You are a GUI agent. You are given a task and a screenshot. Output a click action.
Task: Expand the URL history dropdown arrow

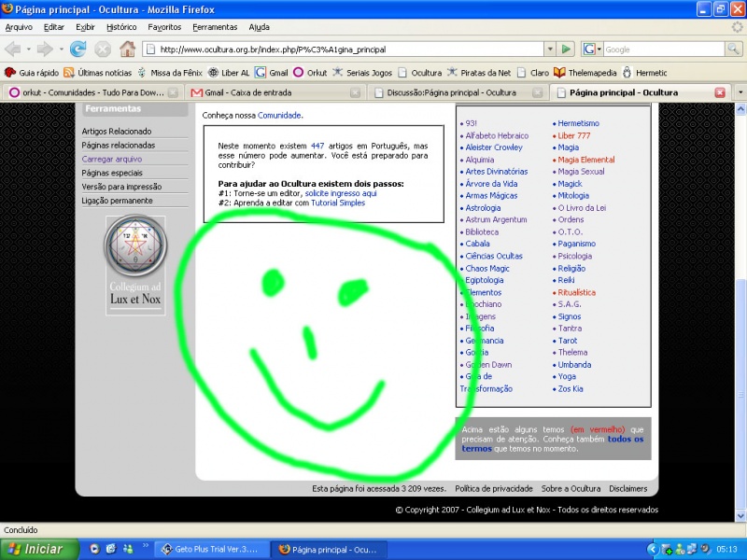(x=550, y=49)
